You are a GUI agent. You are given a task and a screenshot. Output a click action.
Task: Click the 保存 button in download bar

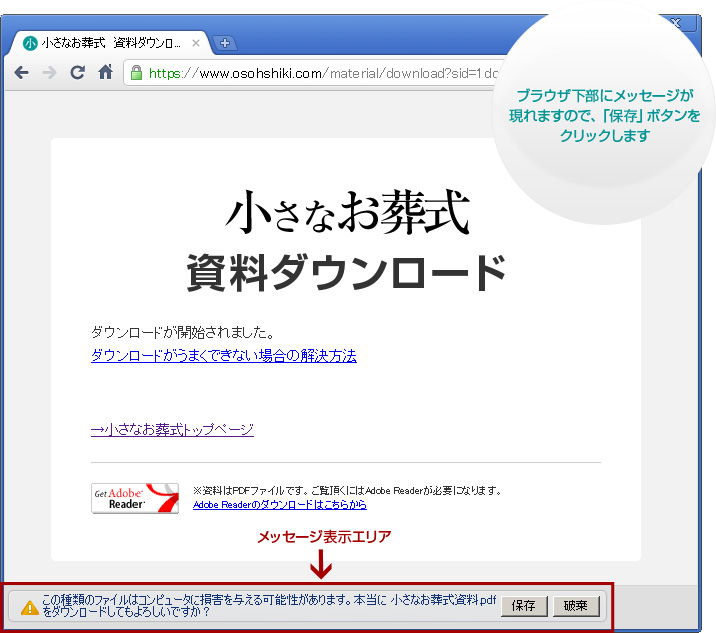click(524, 606)
